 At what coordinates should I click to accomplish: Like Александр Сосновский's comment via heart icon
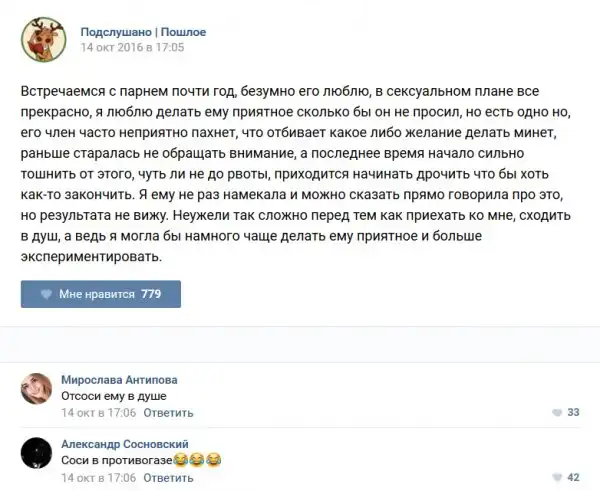(557, 477)
